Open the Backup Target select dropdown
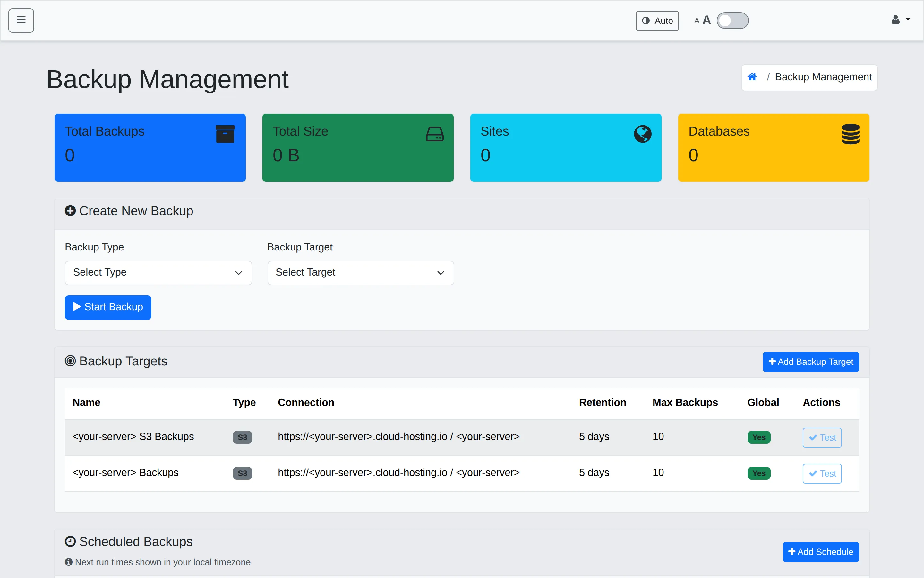 click(360, 273)
